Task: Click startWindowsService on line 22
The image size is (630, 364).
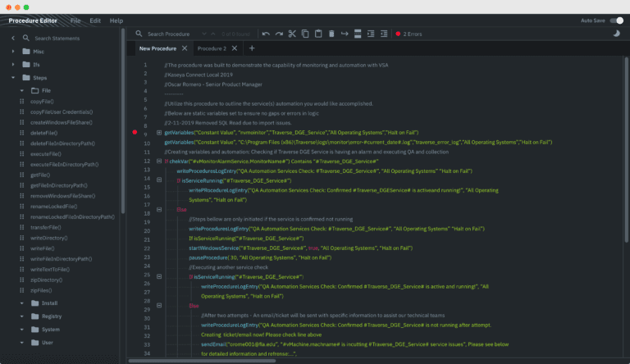Action: (x=214, y=248)
